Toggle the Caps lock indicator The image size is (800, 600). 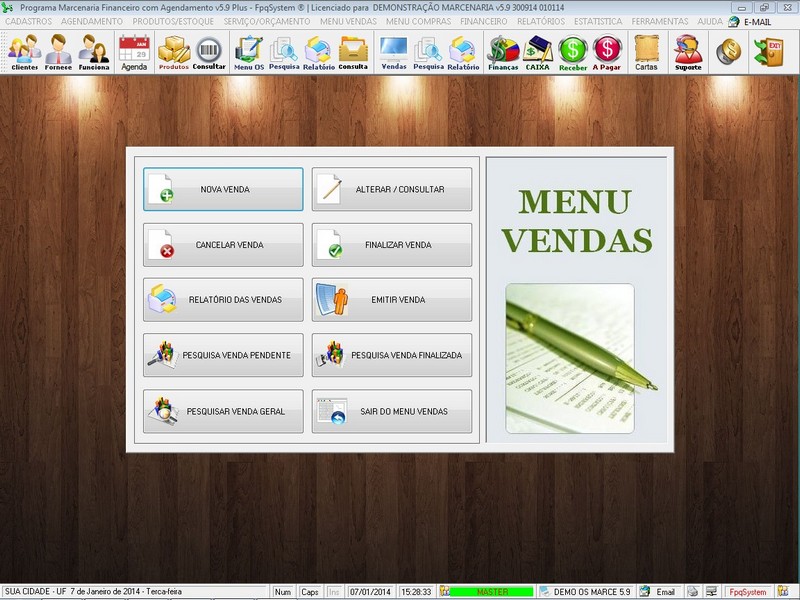tap(312, 590)
